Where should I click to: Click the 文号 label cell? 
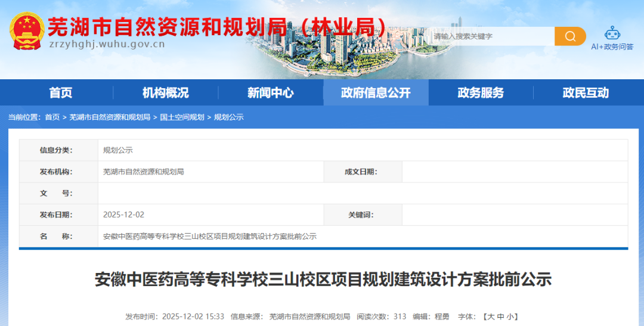pos(58,193)
